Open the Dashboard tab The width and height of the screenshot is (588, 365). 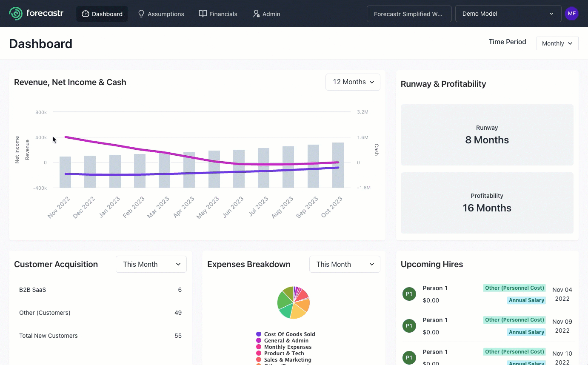click(x=102, y=14)
